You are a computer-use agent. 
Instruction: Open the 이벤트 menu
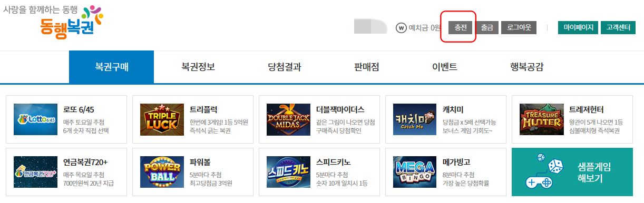[x=444, y=67]
